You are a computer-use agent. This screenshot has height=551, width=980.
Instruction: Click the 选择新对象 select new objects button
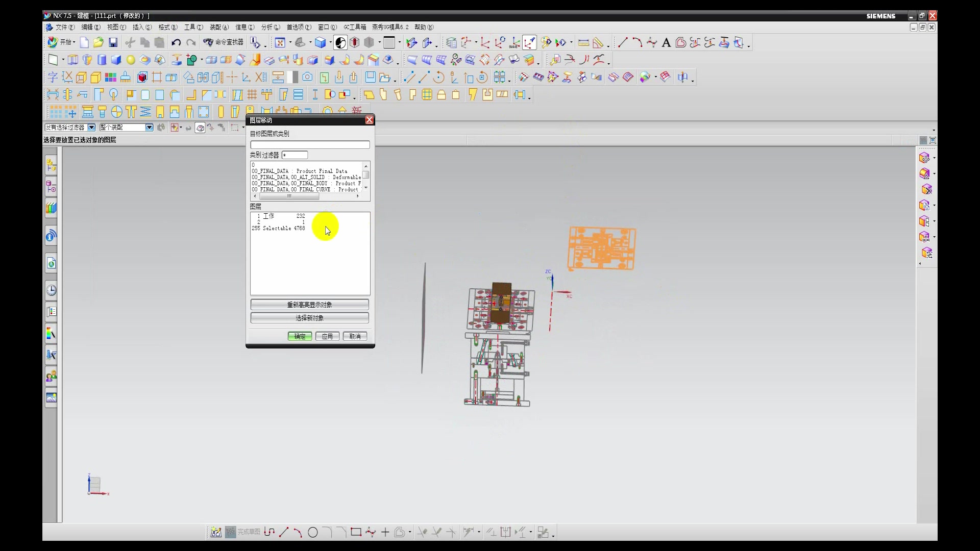point(309,318)
